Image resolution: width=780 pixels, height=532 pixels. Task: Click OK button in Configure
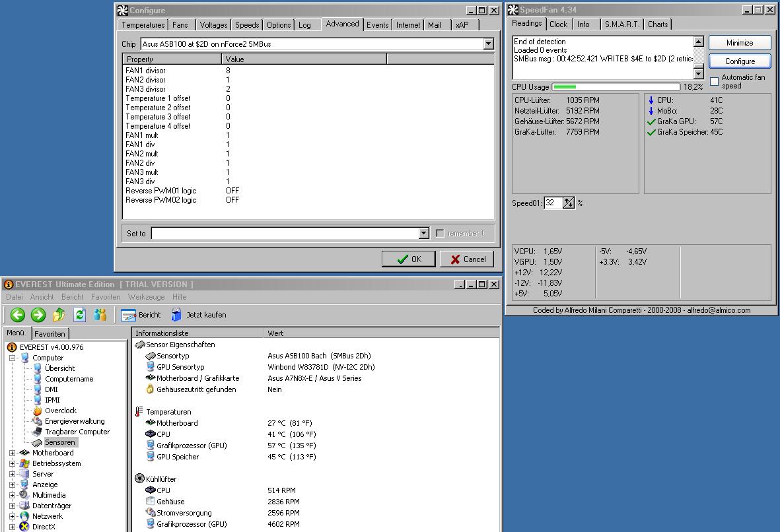pyautogui.click(x=409, y=259)
